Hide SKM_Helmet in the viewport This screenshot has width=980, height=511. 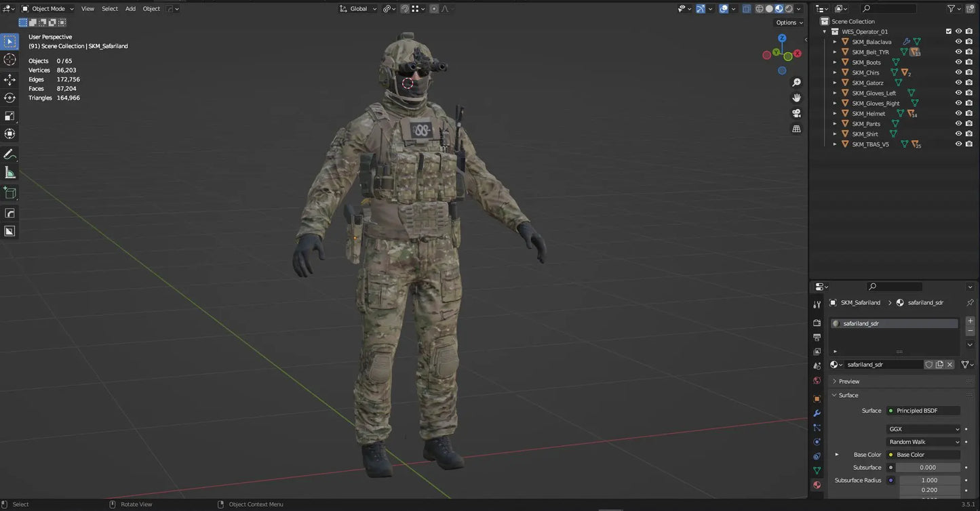pos(958,113)
